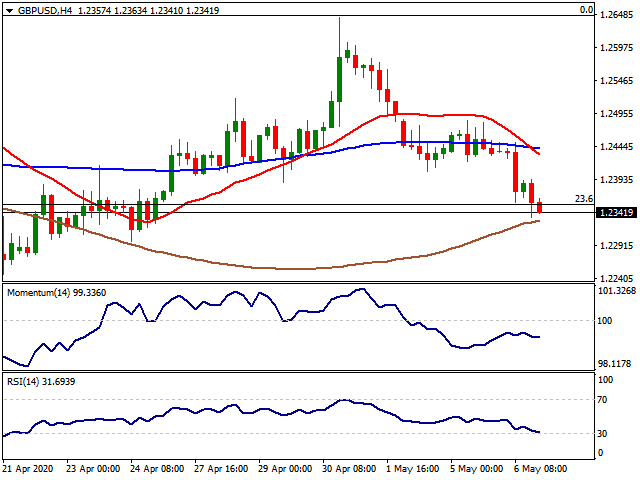Click price axis value 1.25975
Image resolution: width=640 pixels, height=480 pixels.
pyautogui.click(x=616, y=48)
